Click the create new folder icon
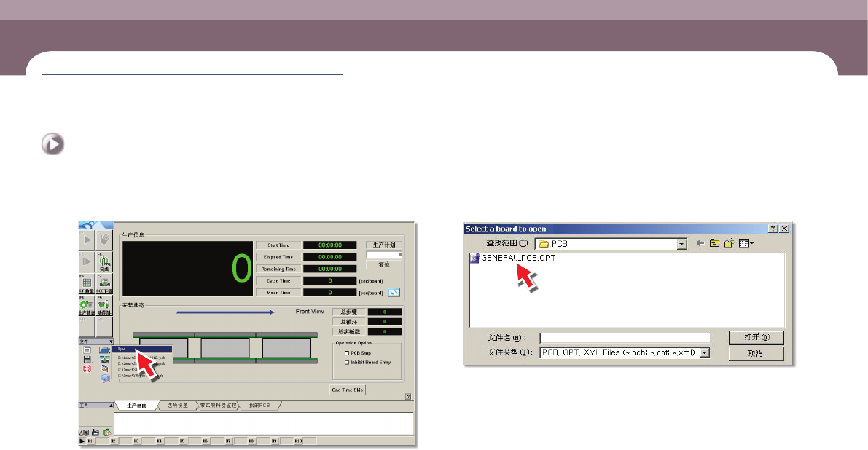This screenshot has height=450, width=868. (729, 243)
